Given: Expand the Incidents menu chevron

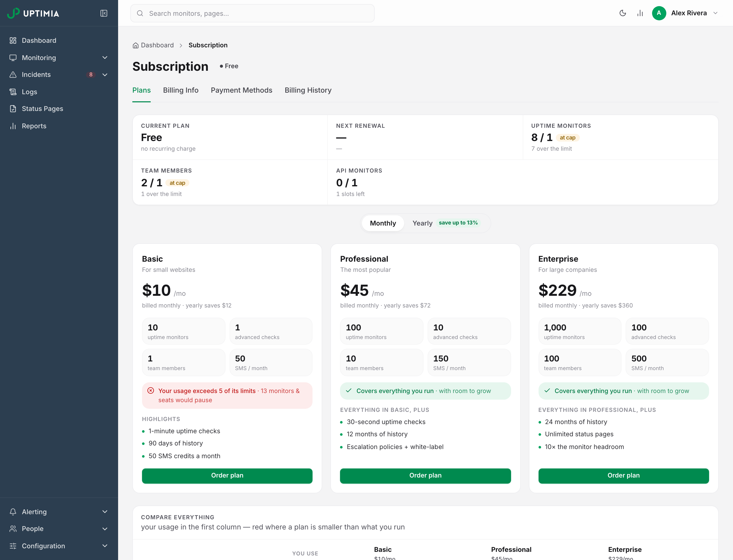Looking at the screenshot, I should click(105, 75).
